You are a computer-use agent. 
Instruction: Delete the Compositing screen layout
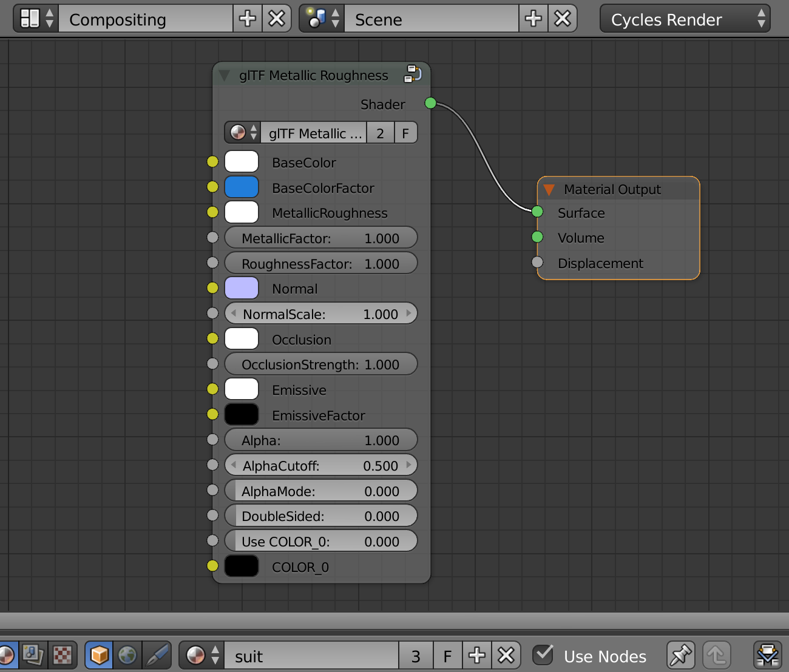click(x=277, y=19)
